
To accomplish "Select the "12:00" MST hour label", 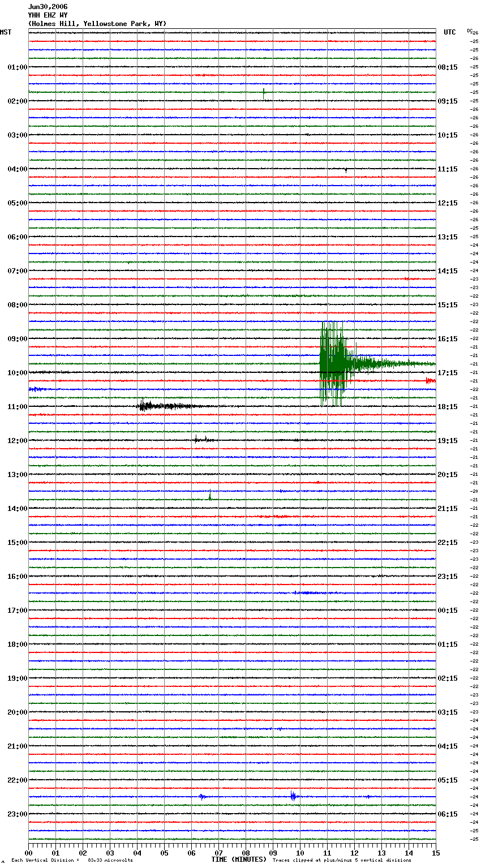I will [18, 441].
